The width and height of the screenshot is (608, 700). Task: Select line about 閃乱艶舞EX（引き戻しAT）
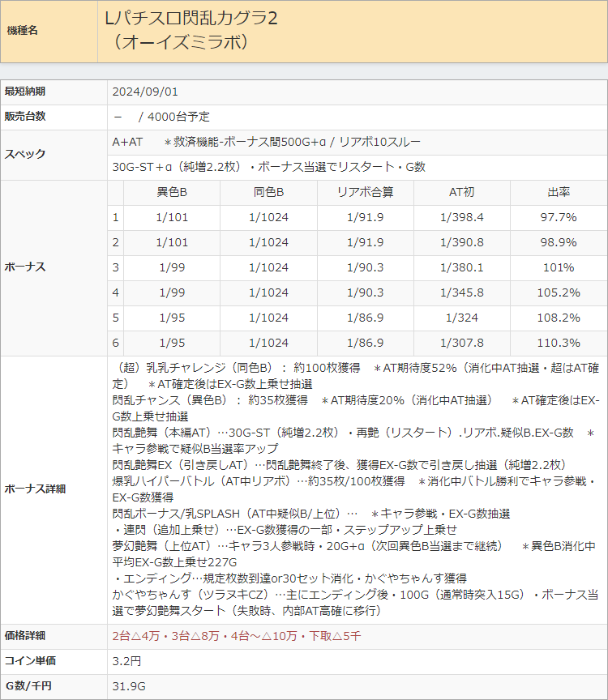(340, 465)
